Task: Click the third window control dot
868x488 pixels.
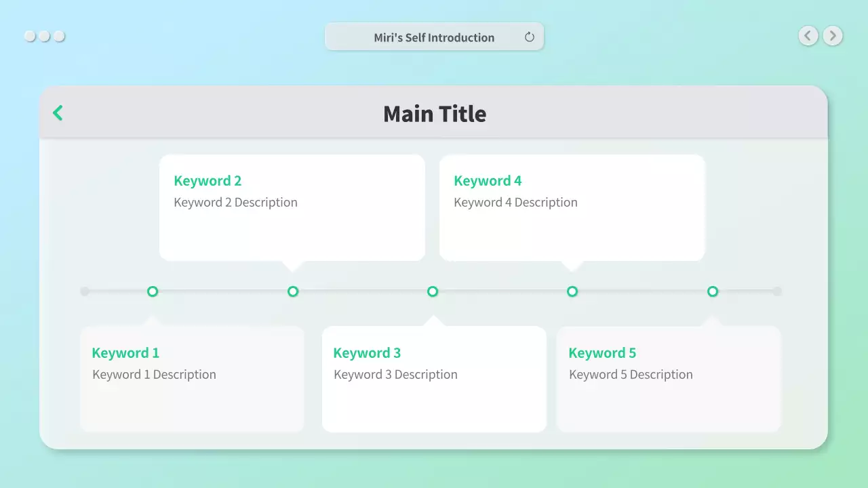Action: pyautogui.click(x=59, y=36)
